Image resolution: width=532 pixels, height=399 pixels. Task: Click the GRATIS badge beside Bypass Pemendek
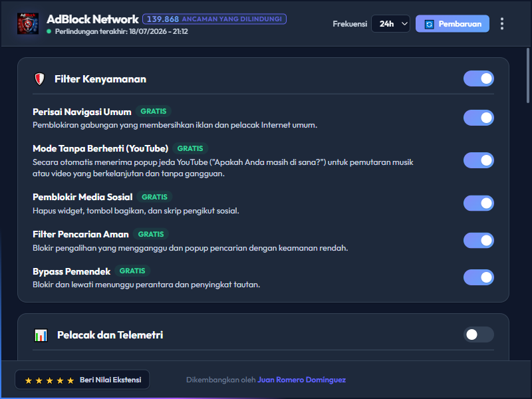point(132,271)
